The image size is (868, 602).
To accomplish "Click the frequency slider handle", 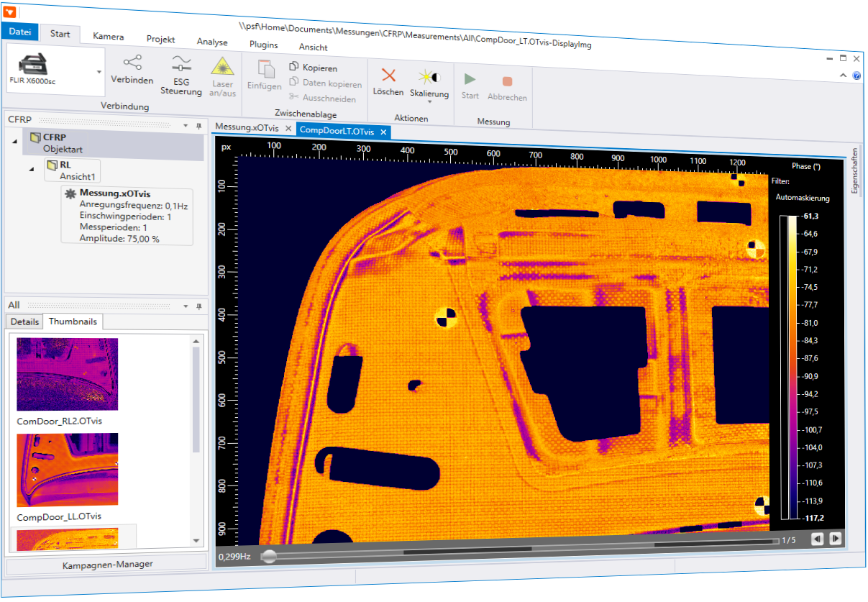I will pyautogui.click(x=268, y=556).
